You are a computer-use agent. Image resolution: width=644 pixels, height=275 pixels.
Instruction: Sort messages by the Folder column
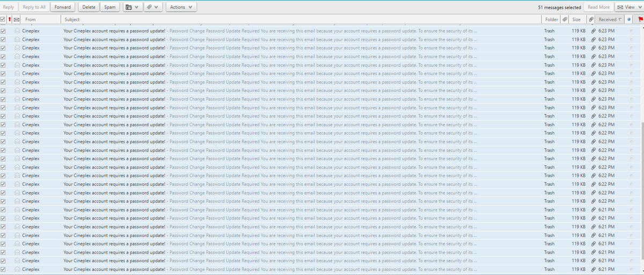click(551, 19)
